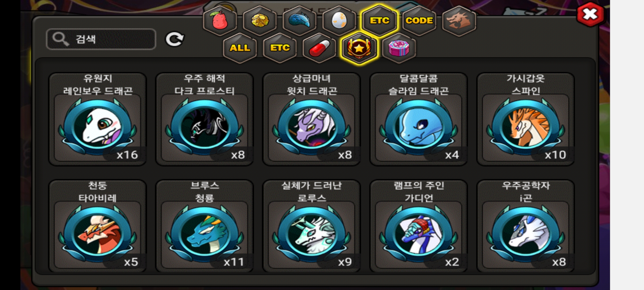Image resolution: width=644 pixels, height=290 pixels.
Task: Choose the 슬라임 드래곤 emblem x4
Action: tap(419, 119)
